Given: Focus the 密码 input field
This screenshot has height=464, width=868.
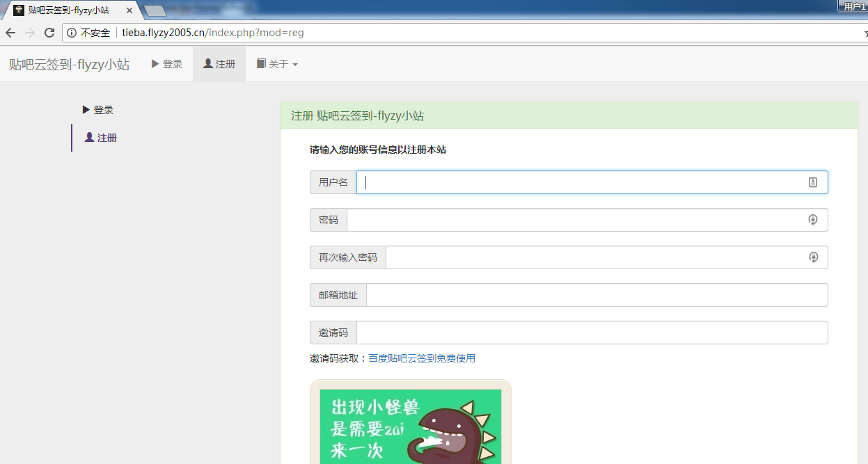Looking at the screenshot, I should point(587,220).
